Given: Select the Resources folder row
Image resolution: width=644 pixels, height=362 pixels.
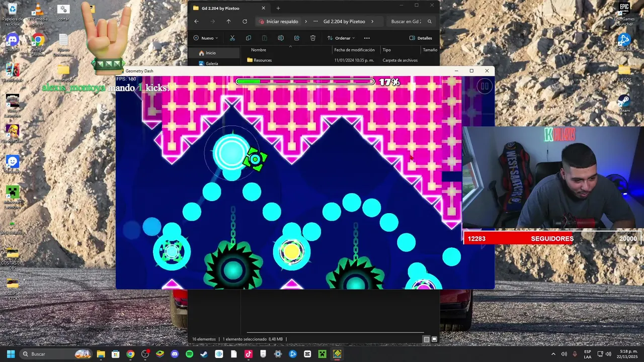Looking at the screenshot, I should [x=342, y=60].
